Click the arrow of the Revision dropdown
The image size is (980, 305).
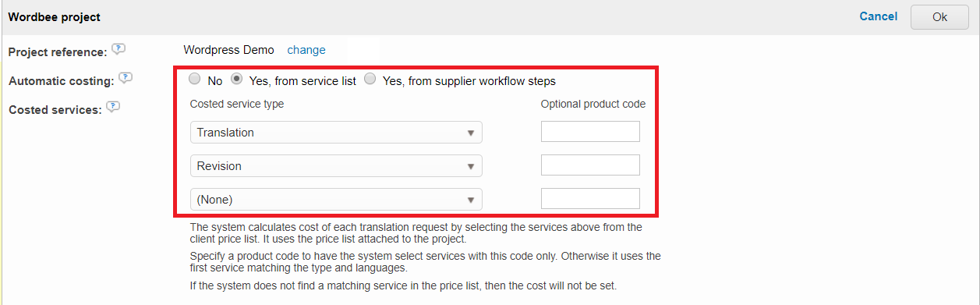click(x=471, y=167)
